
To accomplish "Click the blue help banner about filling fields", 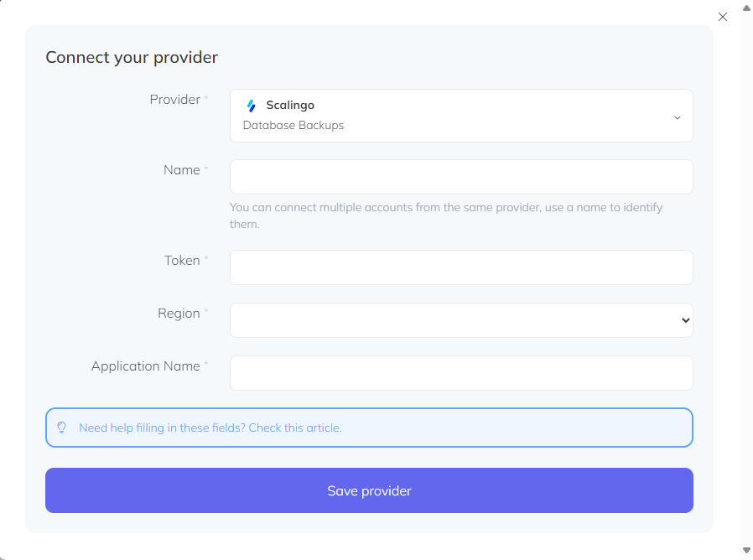I will click(369, 428).
